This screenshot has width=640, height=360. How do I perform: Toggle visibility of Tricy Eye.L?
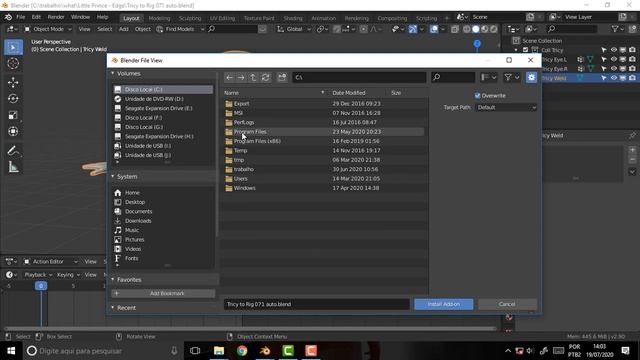[x=613, y=60]
